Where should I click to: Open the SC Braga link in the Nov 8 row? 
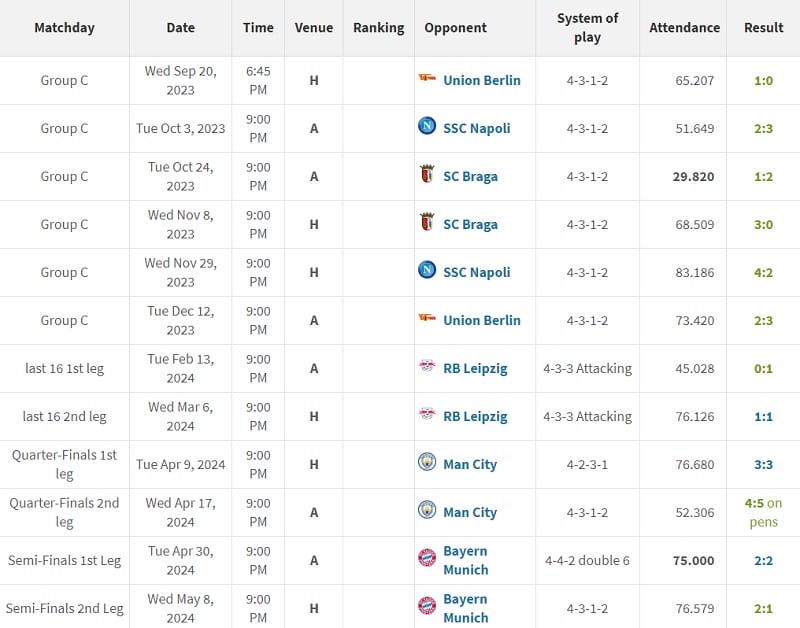coord(470,224)
